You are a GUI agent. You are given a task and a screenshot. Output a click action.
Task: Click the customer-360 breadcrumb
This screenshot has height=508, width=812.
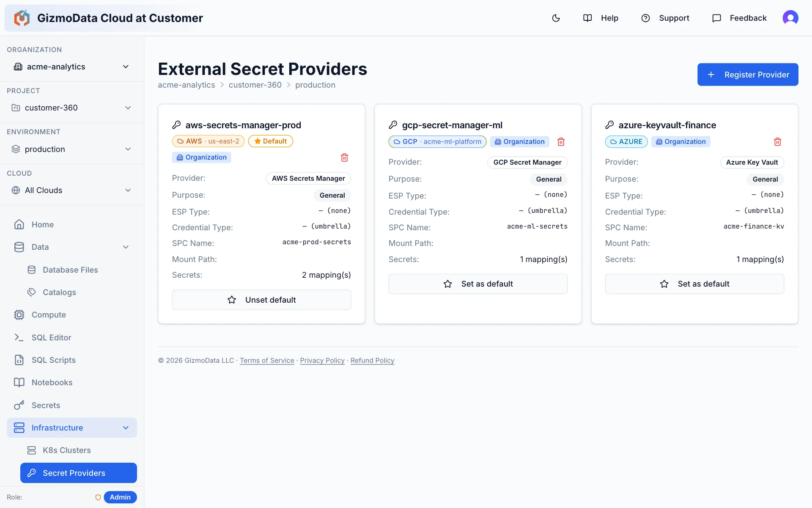pyautogui.click(x=255, y=85)
